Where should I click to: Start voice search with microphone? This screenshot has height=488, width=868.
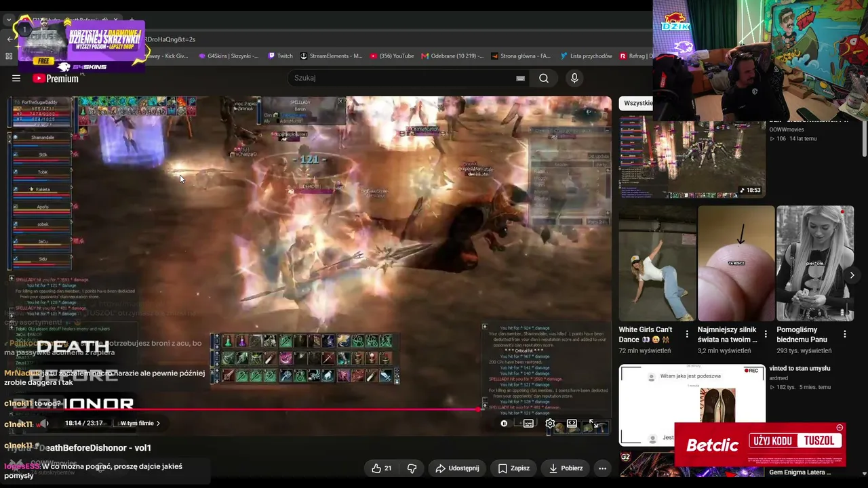click(574, 78)
